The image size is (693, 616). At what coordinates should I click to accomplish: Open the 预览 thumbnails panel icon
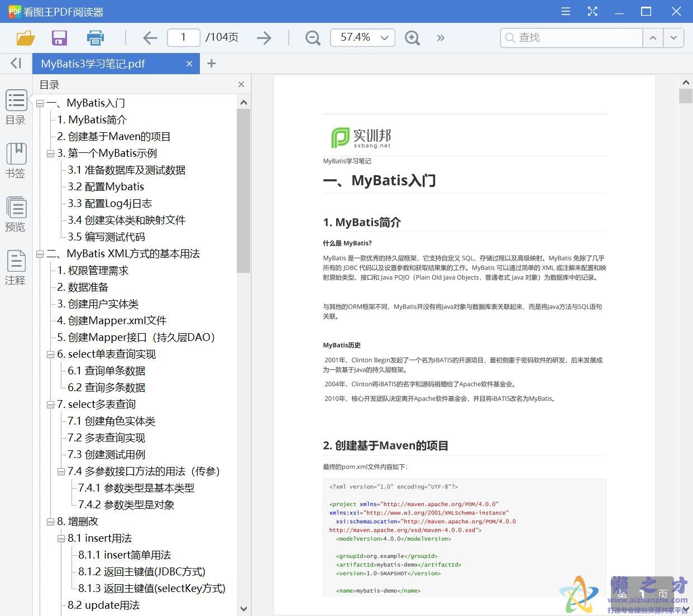pyautogui.click(x=16, y=214)
